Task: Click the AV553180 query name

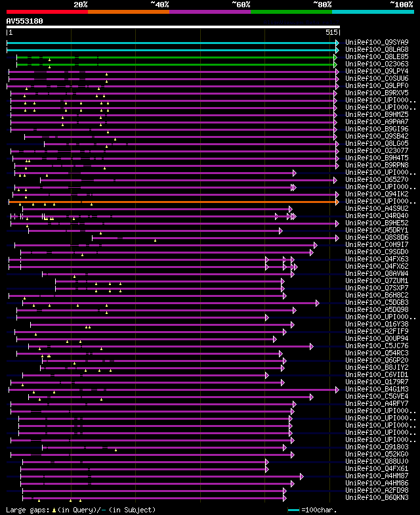Action: [25, 21]
